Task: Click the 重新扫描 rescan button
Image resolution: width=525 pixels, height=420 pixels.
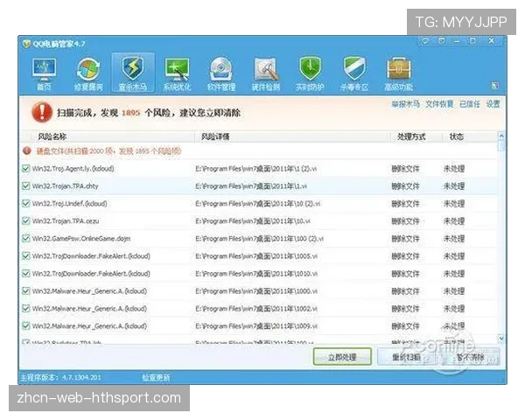Action: (406, 357)
